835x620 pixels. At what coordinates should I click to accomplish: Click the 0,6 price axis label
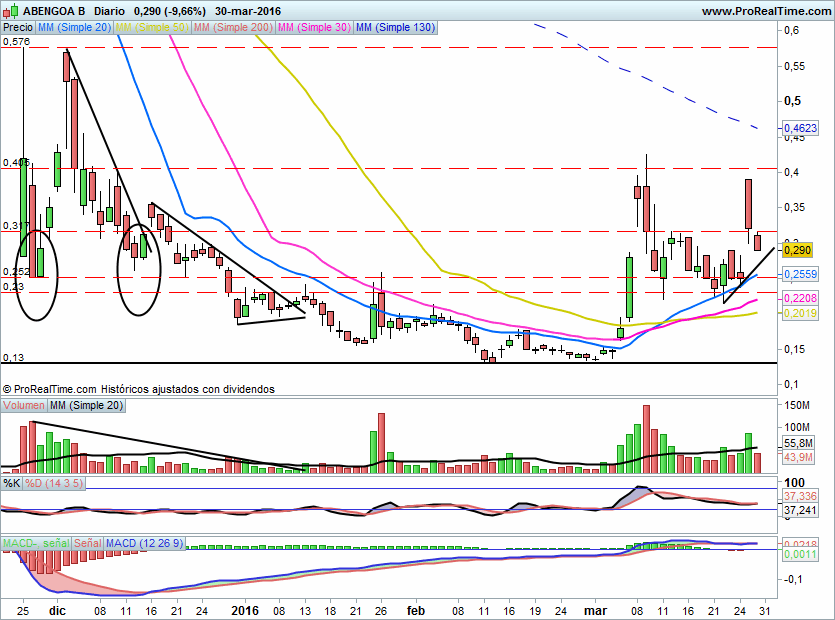[791, 30]
